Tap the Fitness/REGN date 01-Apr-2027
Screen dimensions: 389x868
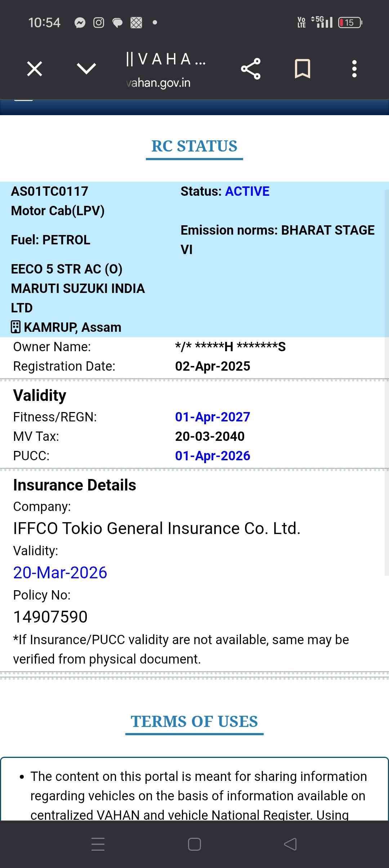point(213,417)
